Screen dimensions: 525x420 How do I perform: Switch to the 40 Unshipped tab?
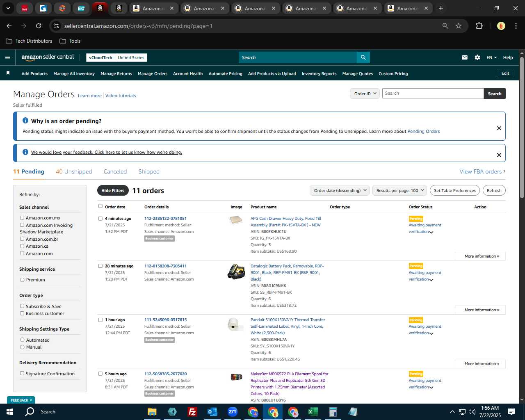(74, 171)
